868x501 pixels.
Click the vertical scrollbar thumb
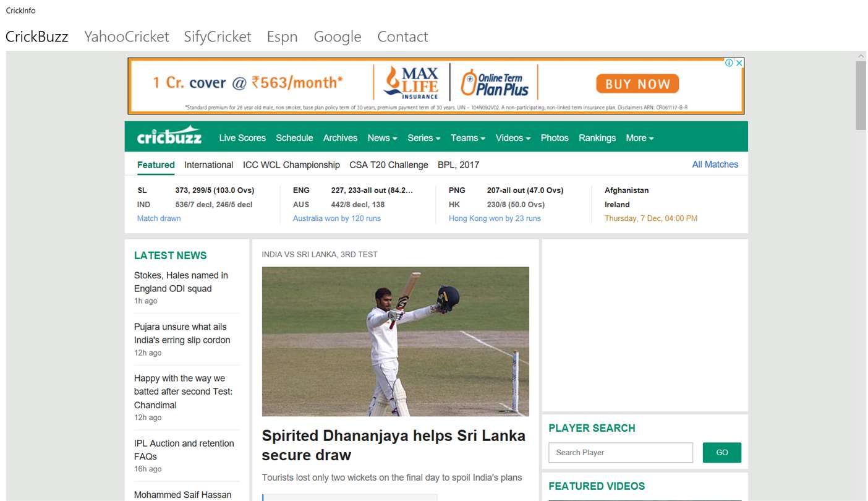[x=861, y=95]
